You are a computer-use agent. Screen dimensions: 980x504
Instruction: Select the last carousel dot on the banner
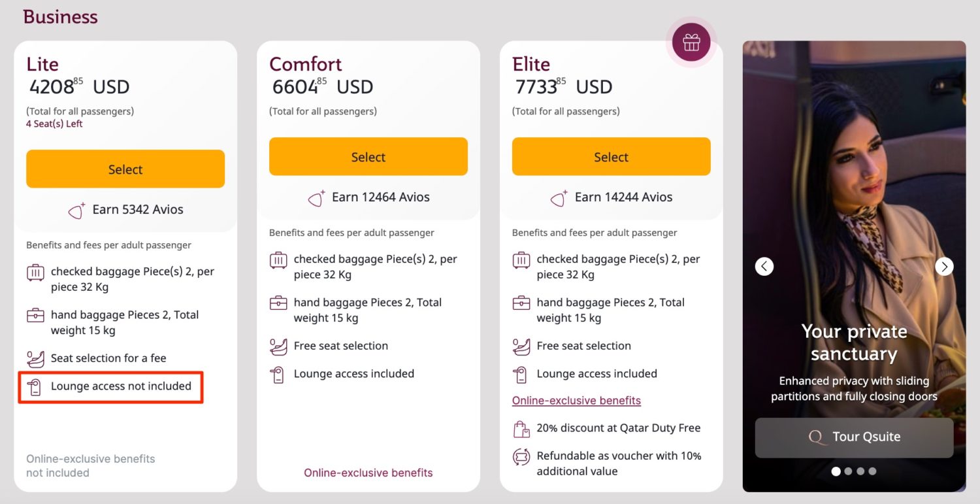(873, 471)
